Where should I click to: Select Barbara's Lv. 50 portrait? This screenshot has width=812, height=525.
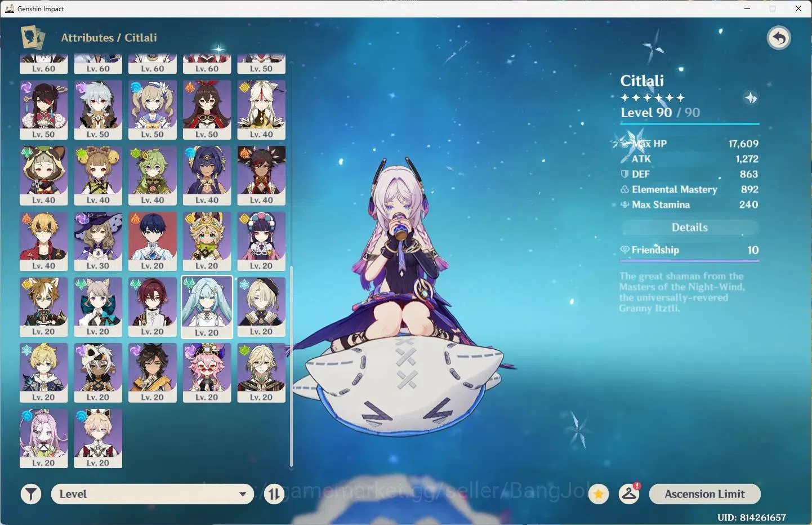click(153, 110)
